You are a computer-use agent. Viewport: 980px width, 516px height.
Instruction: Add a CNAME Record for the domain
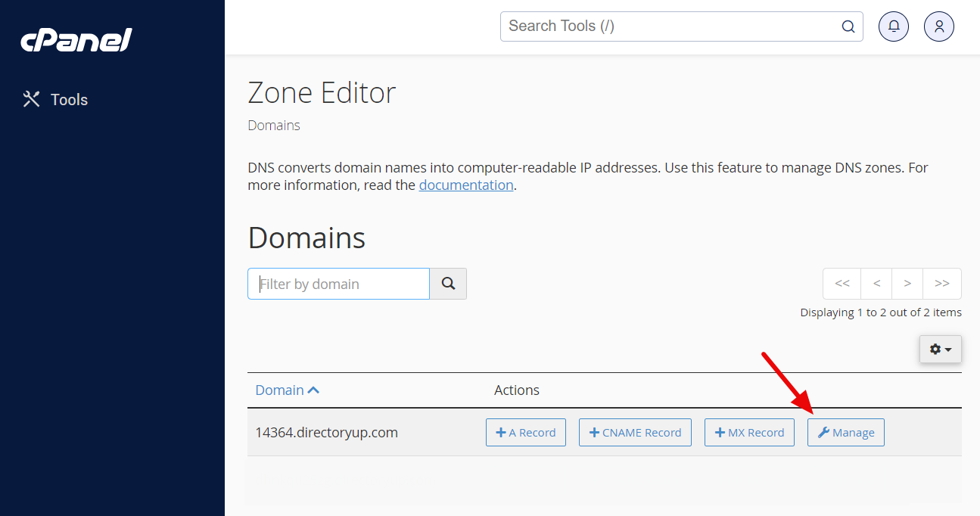click(x=635, y=433)
